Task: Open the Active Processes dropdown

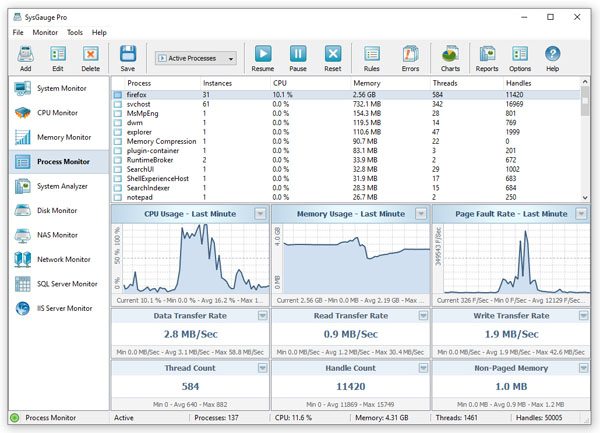Action: point(196,59)
